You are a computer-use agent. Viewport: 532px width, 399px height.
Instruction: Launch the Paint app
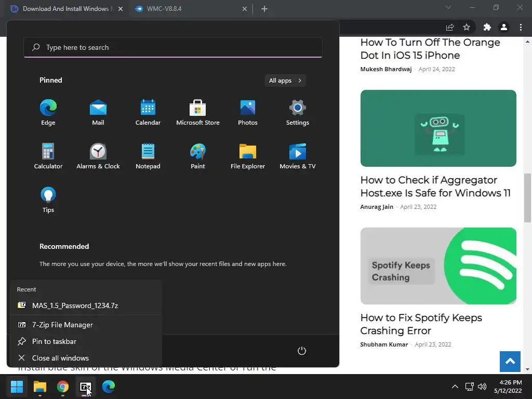198,156
